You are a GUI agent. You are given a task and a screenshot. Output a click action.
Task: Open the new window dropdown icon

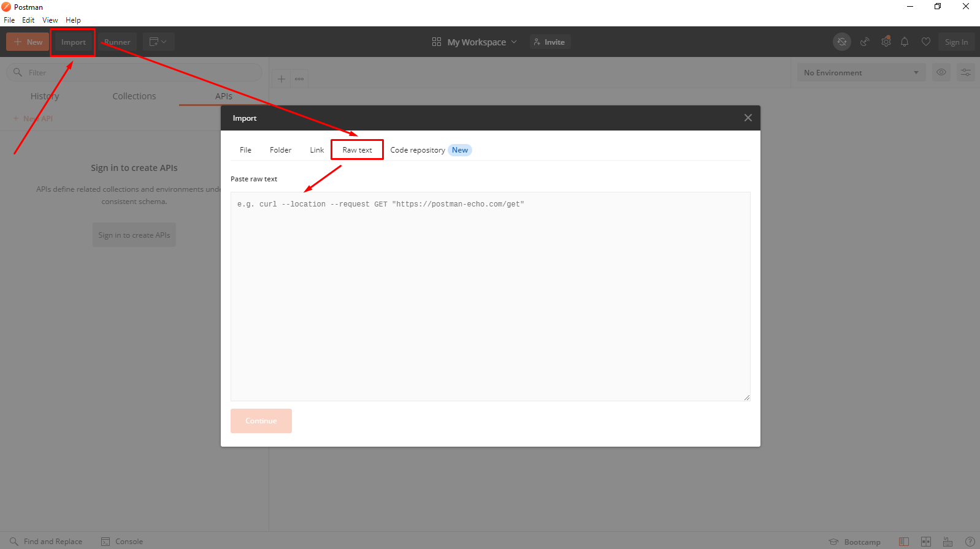point(159,42)
